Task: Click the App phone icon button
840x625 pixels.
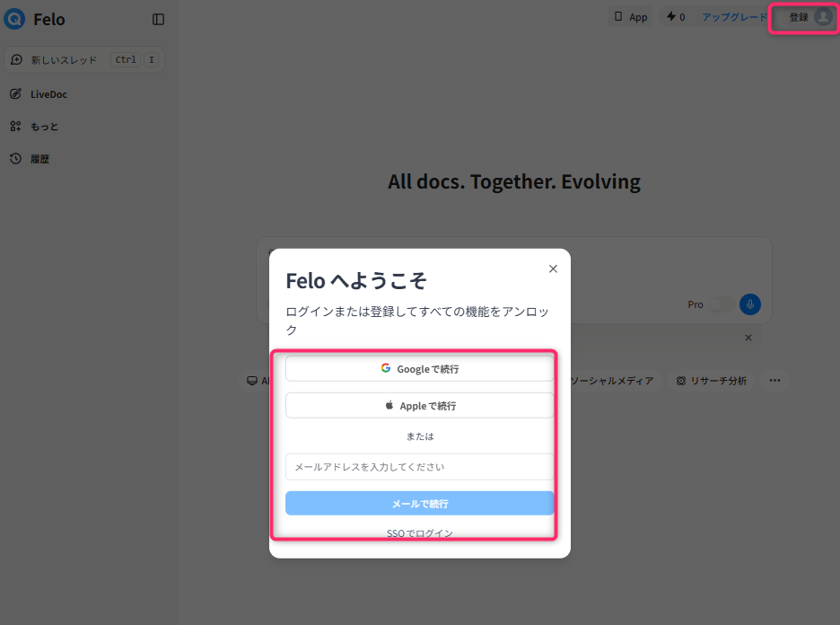Action: (631, 17)
